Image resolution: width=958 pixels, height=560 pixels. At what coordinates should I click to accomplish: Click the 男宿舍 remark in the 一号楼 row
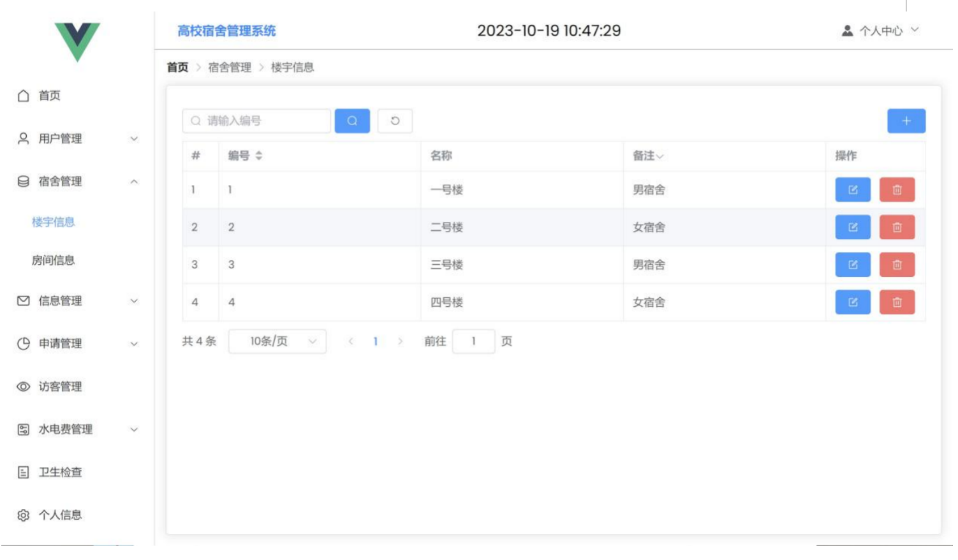(x=649, y=189)
